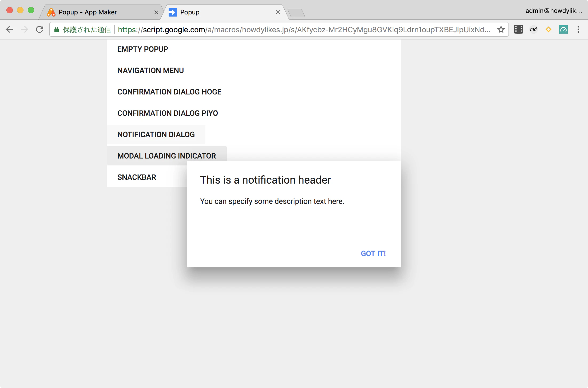
Task: Click 'You can specify some description text here.'
Action: click(x=272, y=201)
